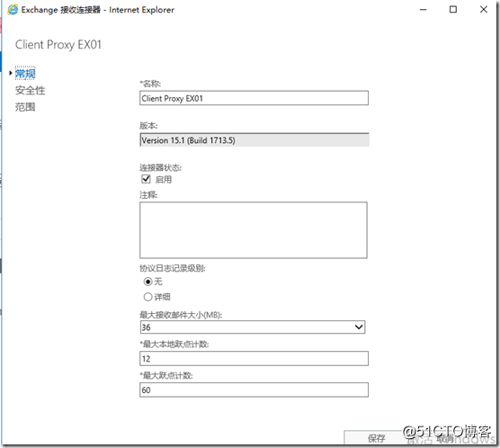
Task: Select the 无 protocol logging option
Action: point(147,282)
